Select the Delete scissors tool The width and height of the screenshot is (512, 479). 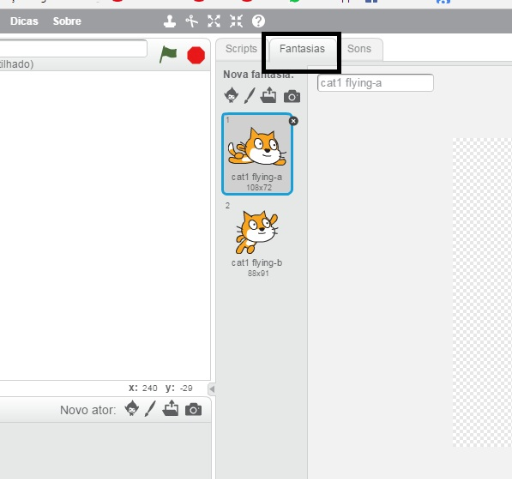[x=192, y=21]
